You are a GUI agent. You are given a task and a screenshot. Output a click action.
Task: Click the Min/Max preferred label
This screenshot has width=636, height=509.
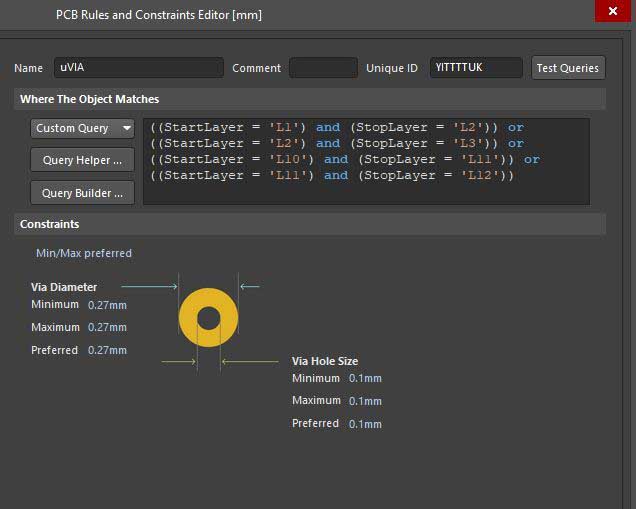(84, 253)
